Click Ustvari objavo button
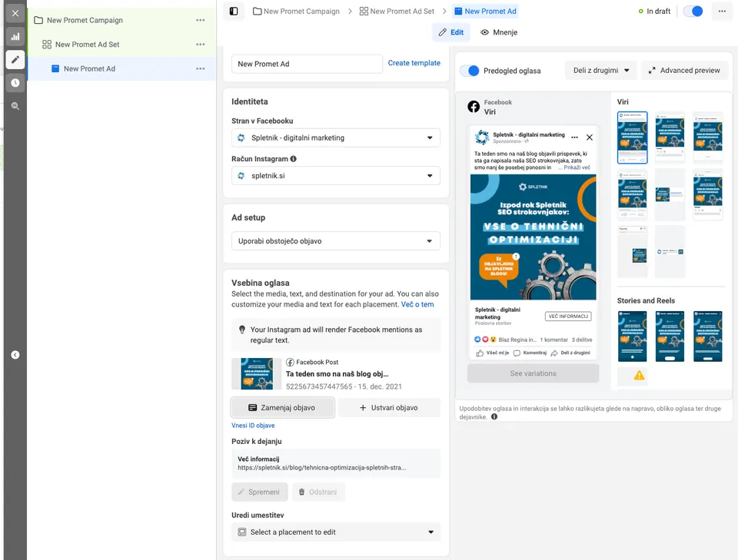 tap(389, 408)
